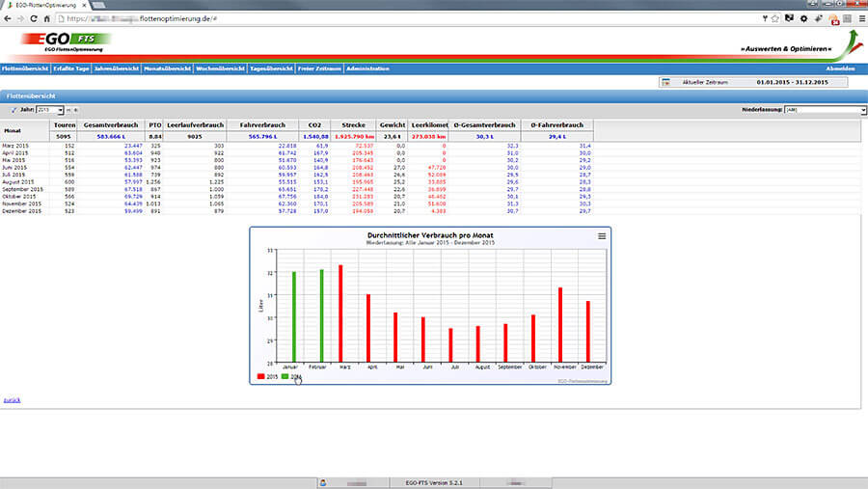Click the EGO FTS logo
The image size is (868, 489).
click(67, 41)
